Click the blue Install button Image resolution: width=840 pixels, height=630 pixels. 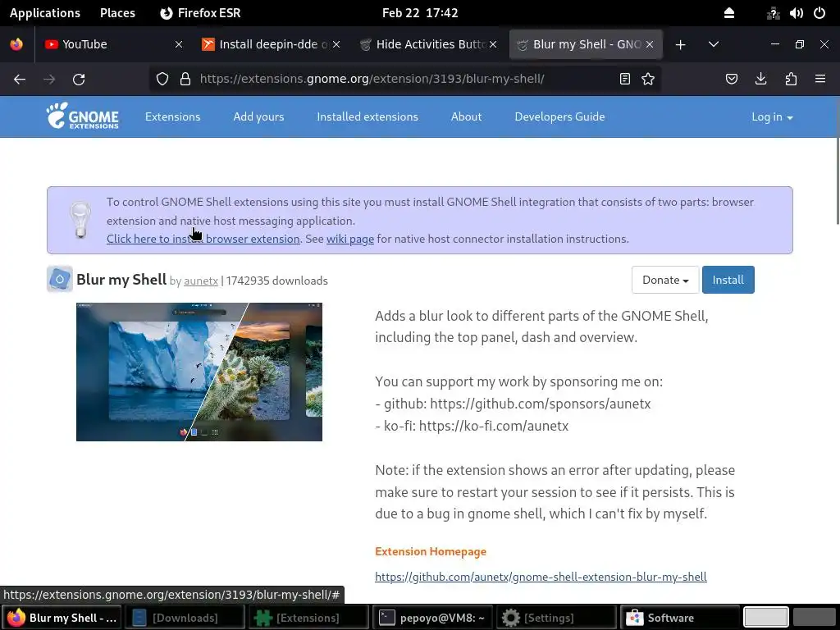tap(728, 280)
